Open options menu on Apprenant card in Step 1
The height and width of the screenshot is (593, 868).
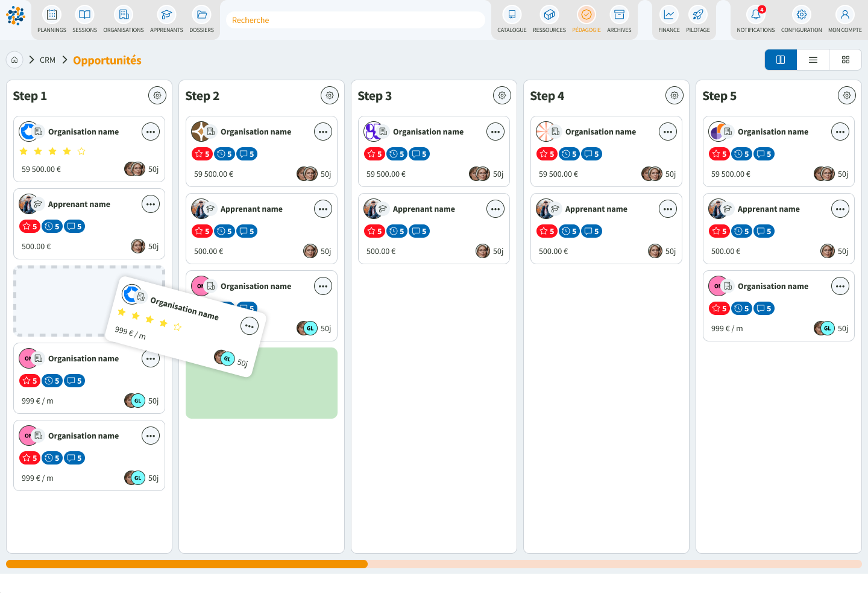[x=150, y=204]
